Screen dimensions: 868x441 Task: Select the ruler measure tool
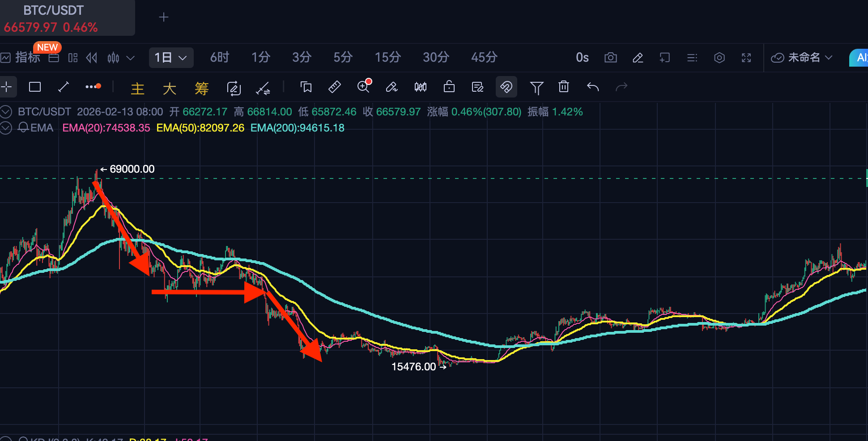(x=335, y=87)
